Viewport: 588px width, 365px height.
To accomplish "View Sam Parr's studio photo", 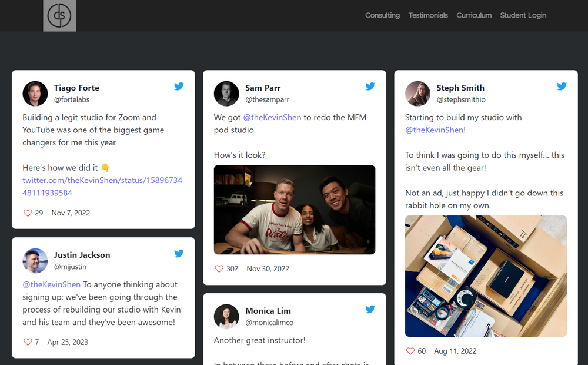I will (x=295, y=210).
